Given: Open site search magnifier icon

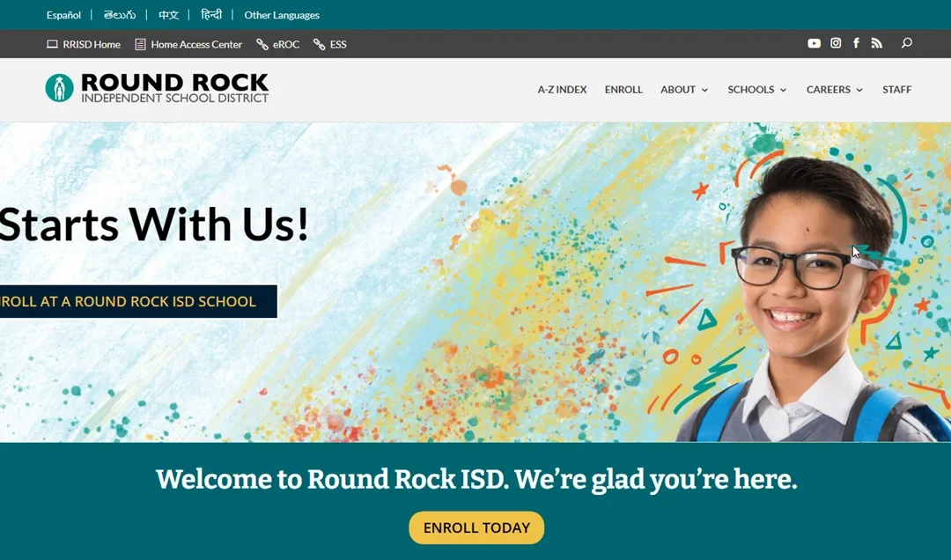Looking at the screenshot, I should tap(907, 43).
